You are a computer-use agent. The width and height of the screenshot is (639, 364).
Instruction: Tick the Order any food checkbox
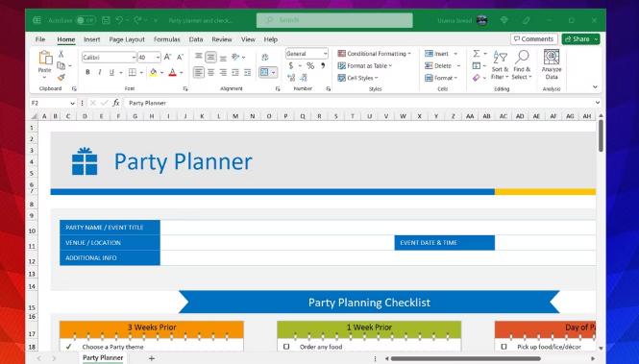click(286, 347)
